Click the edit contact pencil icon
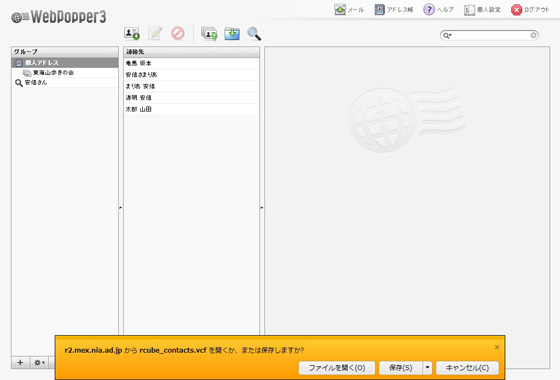 click(x=155, y=33)
